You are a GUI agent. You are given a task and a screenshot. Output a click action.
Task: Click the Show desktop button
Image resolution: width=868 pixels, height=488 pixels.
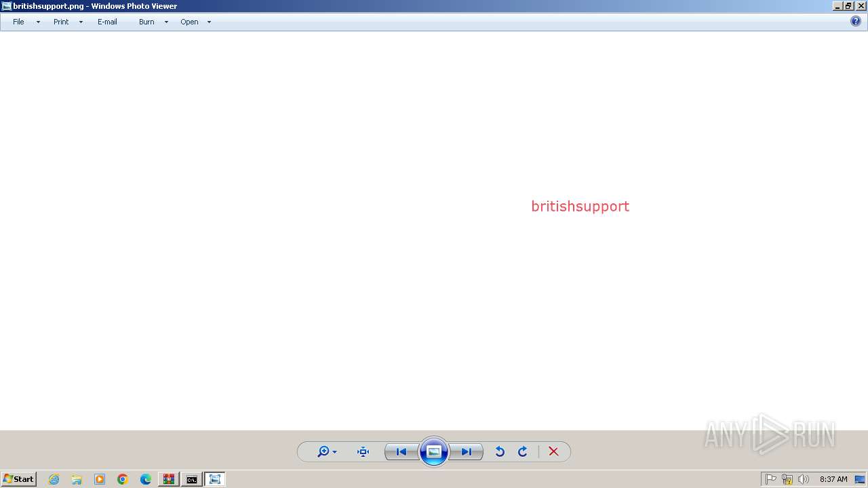click(861, 479)
